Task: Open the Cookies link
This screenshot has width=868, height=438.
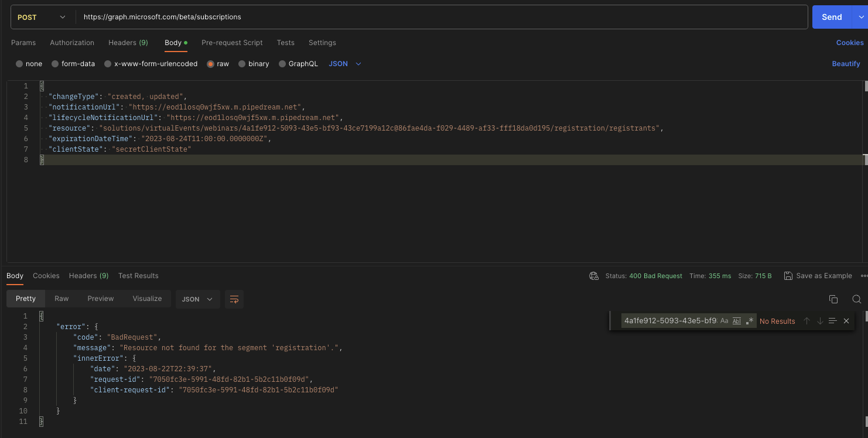Action: pyautogui.click(x=850, y=43)
